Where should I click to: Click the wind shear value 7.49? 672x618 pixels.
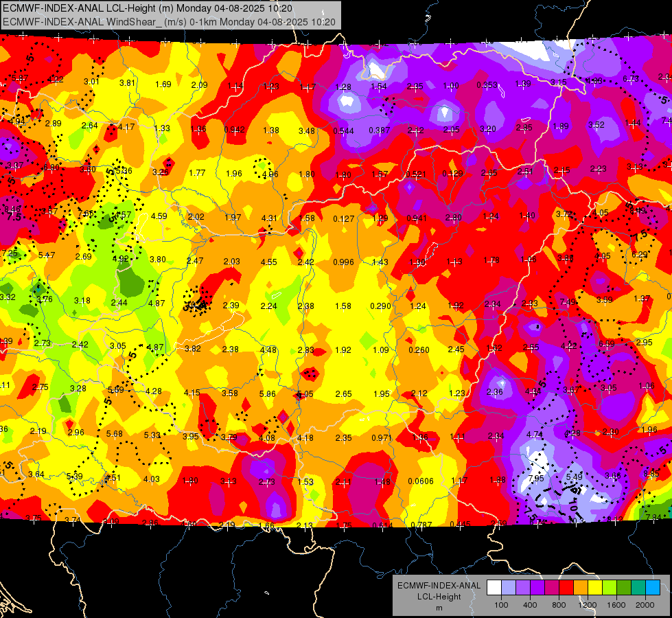[x=568, y=302]
